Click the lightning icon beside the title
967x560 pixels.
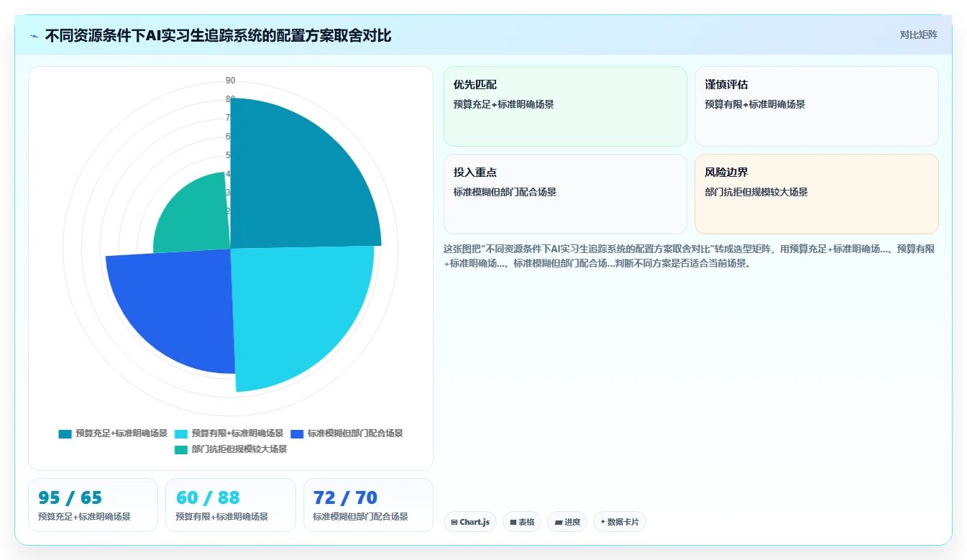[x=35, y=36]
